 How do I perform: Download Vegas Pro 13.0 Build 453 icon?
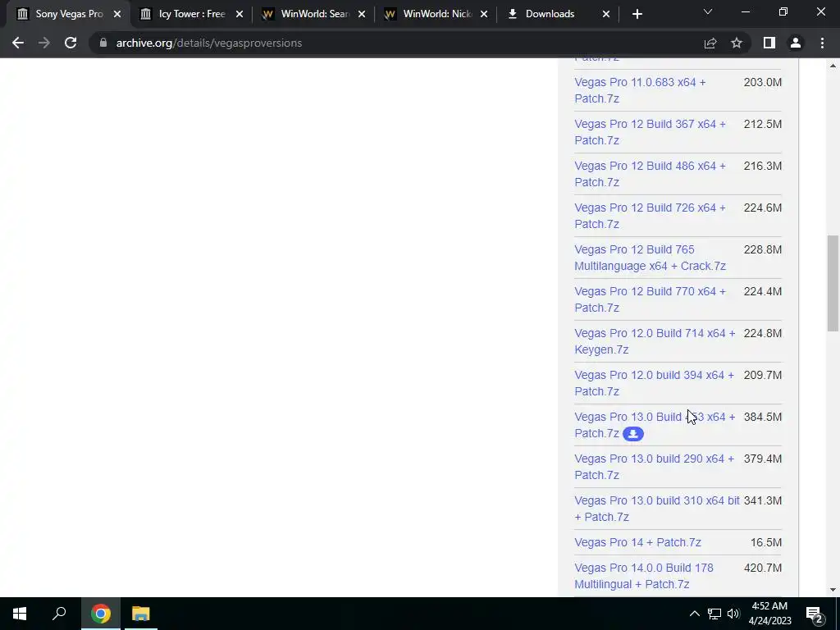[x=633, y=434]
